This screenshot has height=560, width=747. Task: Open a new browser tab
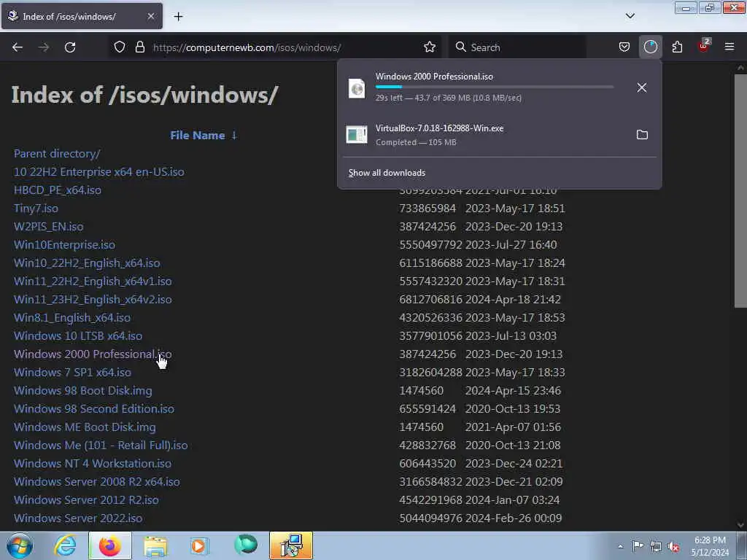[x=178, y=17]
